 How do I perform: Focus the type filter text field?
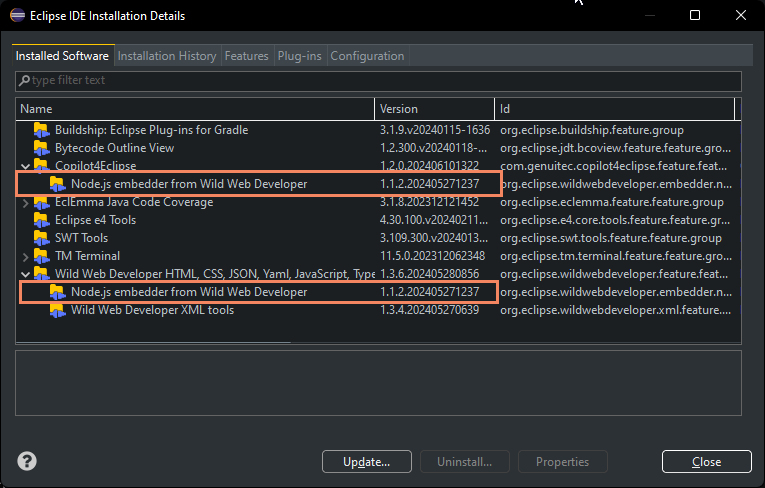378,81
